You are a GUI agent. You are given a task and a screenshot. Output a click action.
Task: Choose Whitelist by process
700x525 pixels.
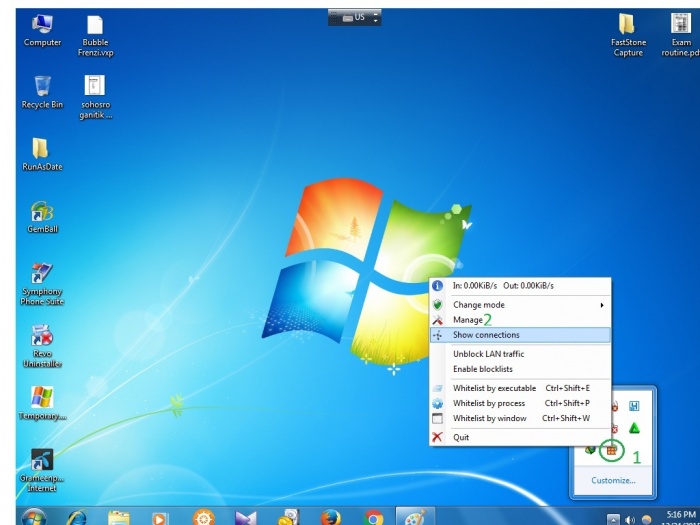click(x=489, y=403)
